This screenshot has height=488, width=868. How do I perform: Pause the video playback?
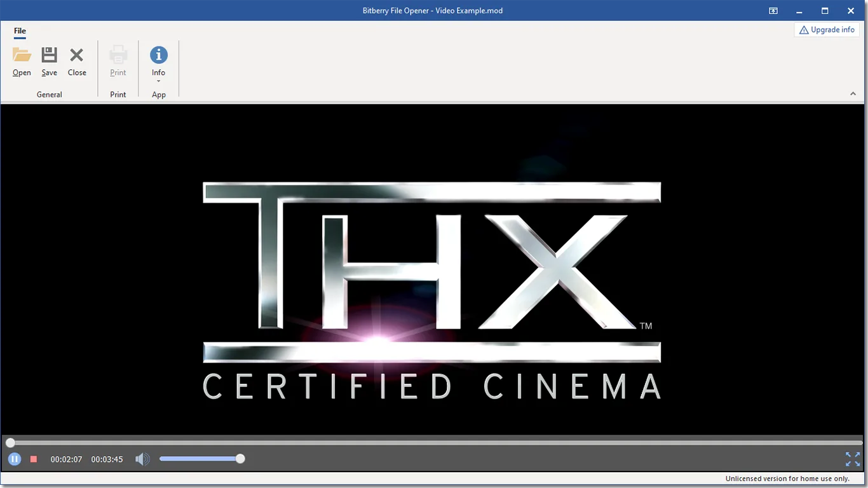[15, 459]
